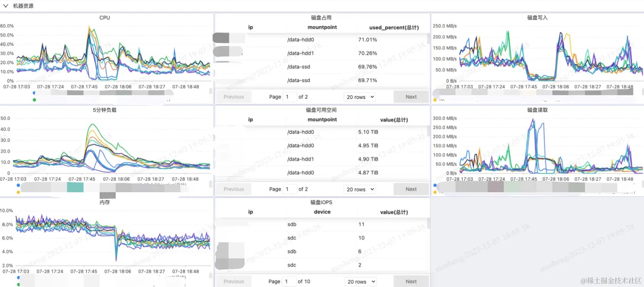Click the /data-hdd1 mountpoint at 4.90 TiB
644x287 pixels.
pos(301,159)
